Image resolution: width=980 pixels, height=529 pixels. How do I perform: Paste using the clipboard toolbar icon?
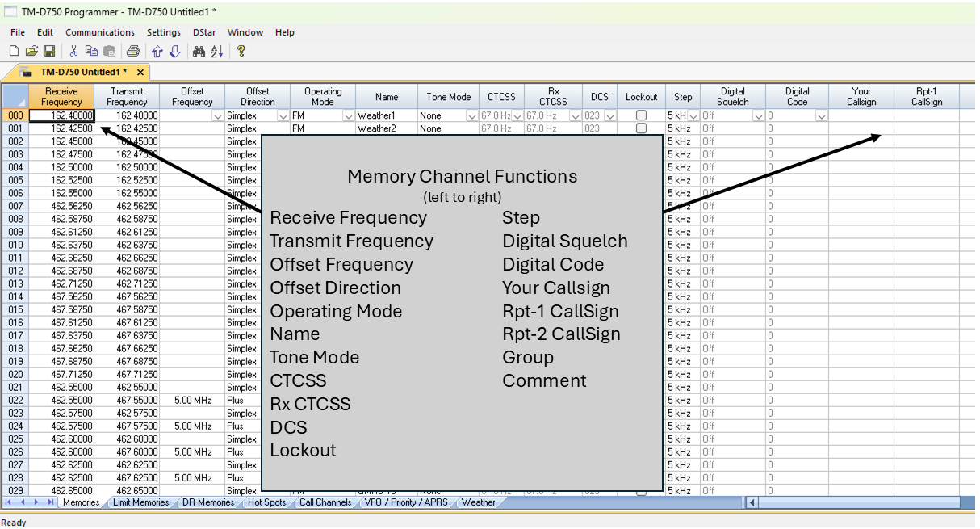pyautogui.click(x=109, y=52)
